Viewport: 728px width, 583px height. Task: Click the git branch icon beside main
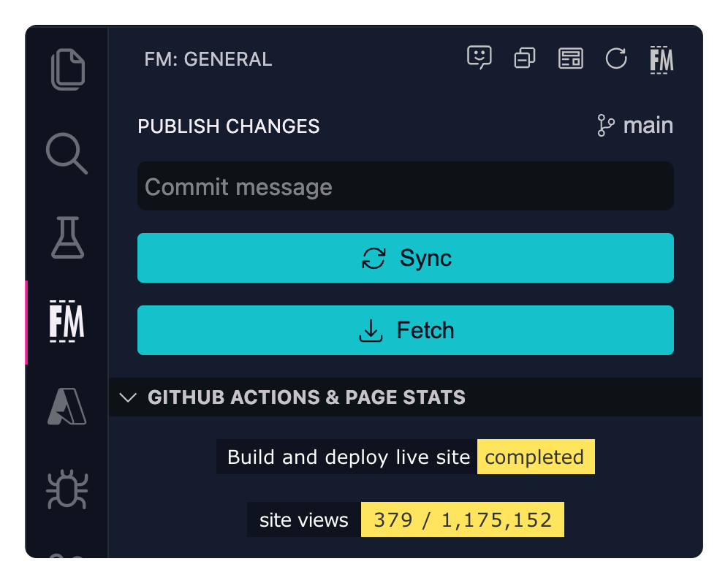[x=605, y=125]
